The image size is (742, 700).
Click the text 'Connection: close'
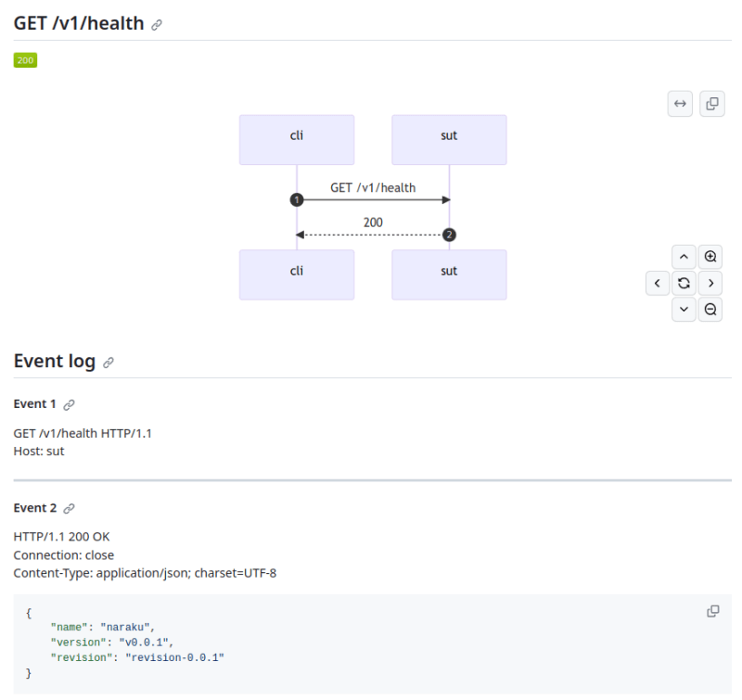pos(64,555)
